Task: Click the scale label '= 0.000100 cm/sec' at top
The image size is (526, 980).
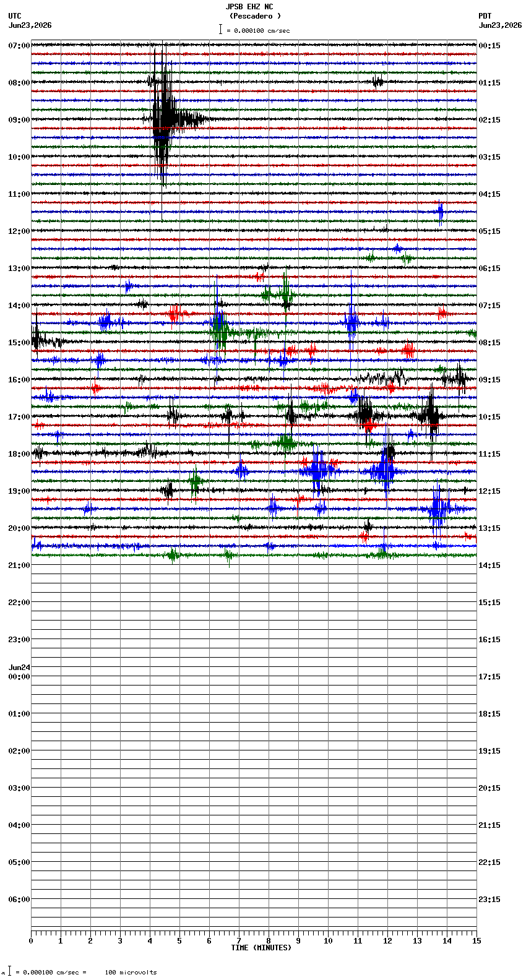Action: pyautogui.click(x=258, y=30)
